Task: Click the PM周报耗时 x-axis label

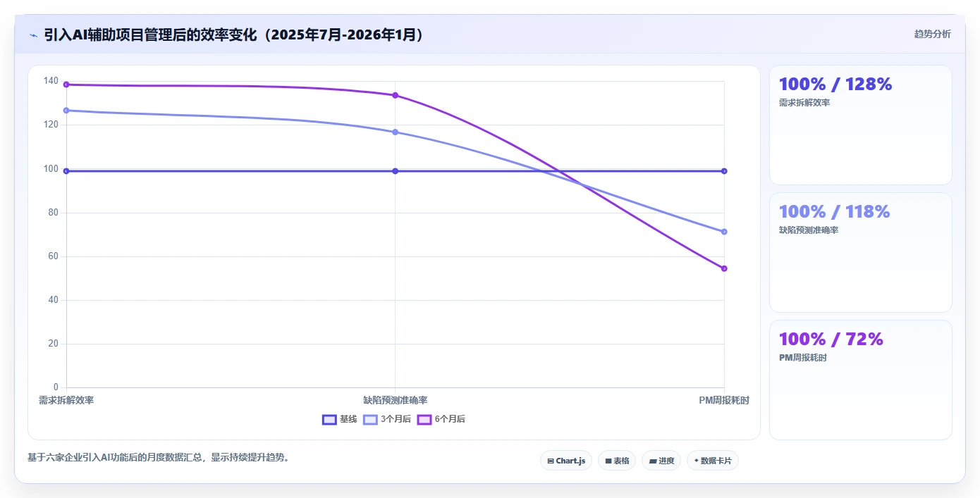Action: pyautogui.click(x=724, y=400)
